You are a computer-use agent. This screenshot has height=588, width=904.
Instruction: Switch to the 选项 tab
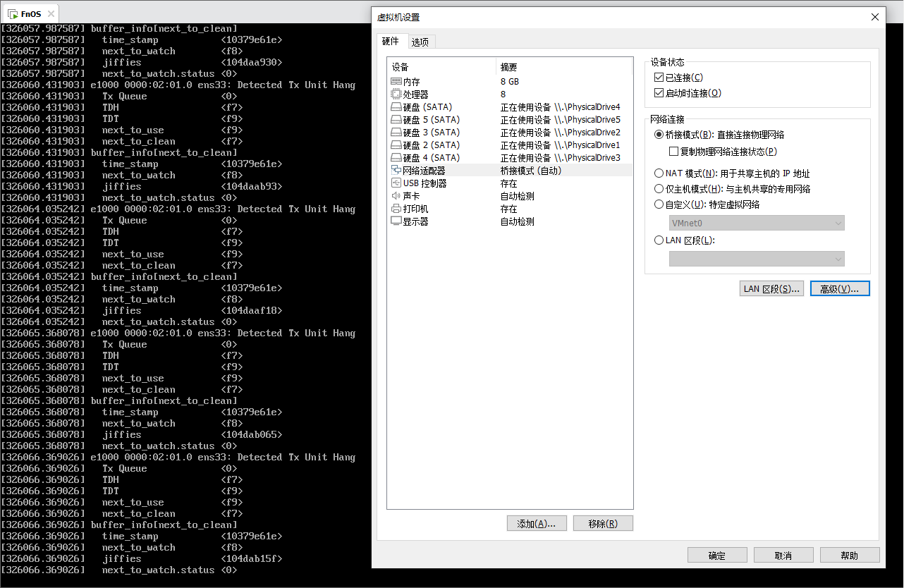pos(420,42)
